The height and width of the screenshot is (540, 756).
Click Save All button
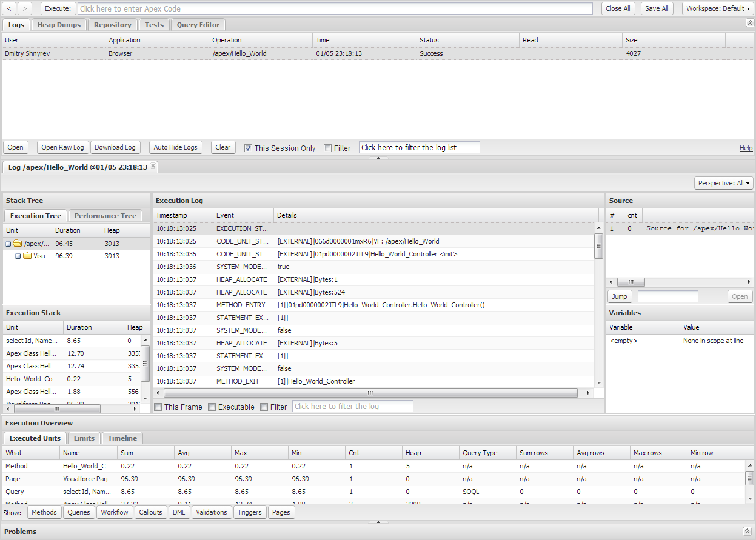[657, 8]
